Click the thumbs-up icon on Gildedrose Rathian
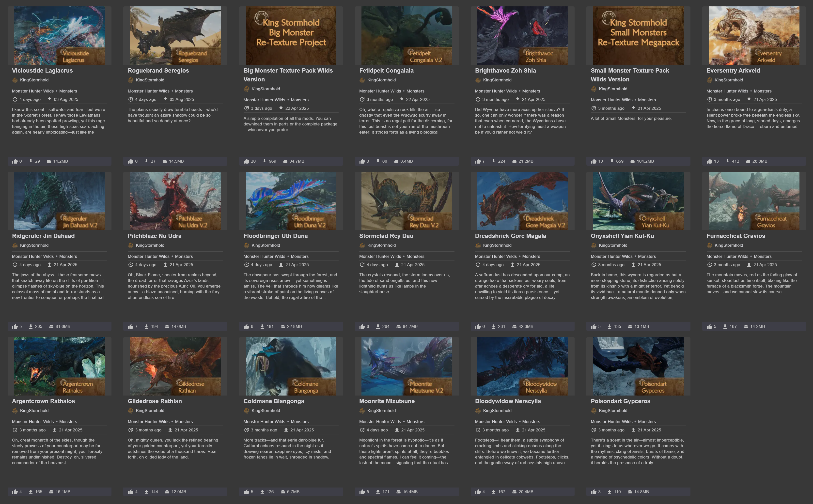This screenshot has width=813, height=504. pyautogui.click(x=130, y=492)
